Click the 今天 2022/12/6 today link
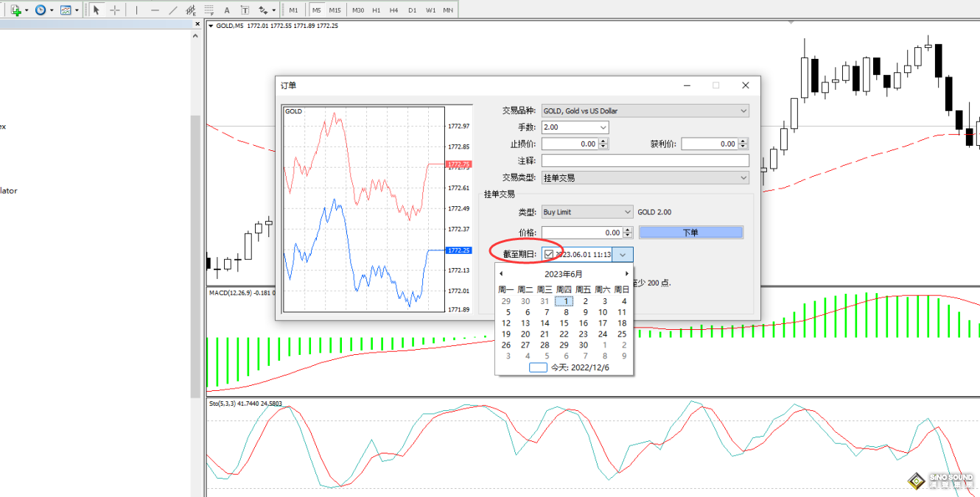The width and height of the screenshot is (980, 497). pos(579,367)
